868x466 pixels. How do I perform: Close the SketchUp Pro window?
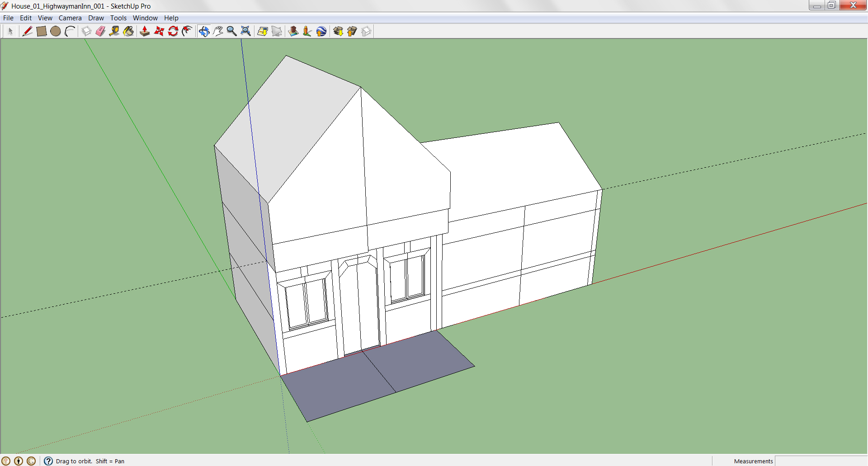point(853,5)
